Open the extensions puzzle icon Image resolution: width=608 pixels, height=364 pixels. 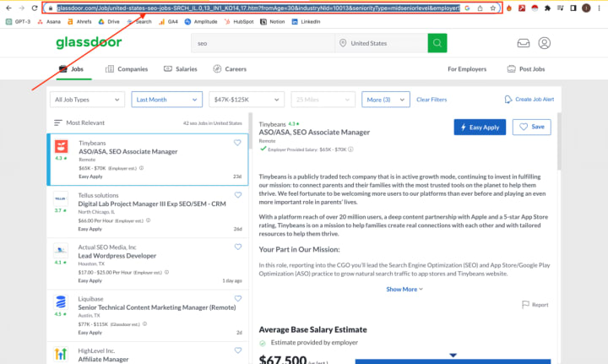point(547,8)
